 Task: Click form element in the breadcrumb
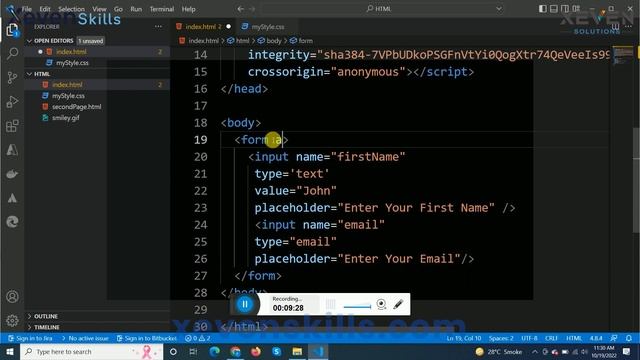tap(301, 41)
